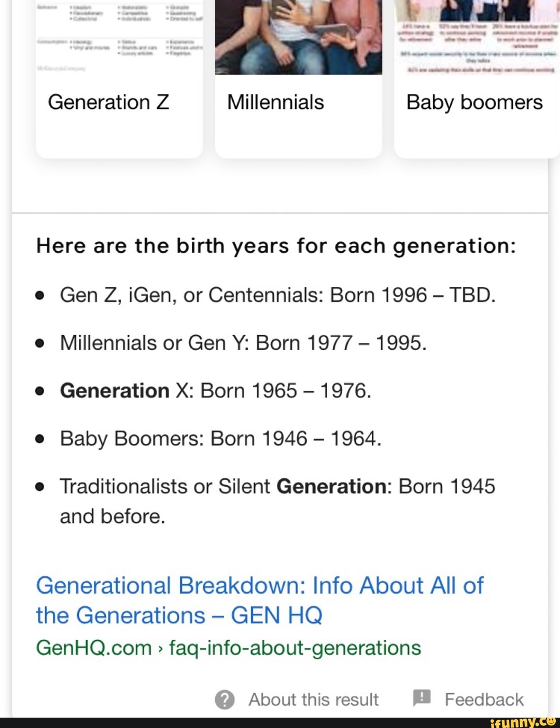Click the birth years heading text

[x=276, y=246]
